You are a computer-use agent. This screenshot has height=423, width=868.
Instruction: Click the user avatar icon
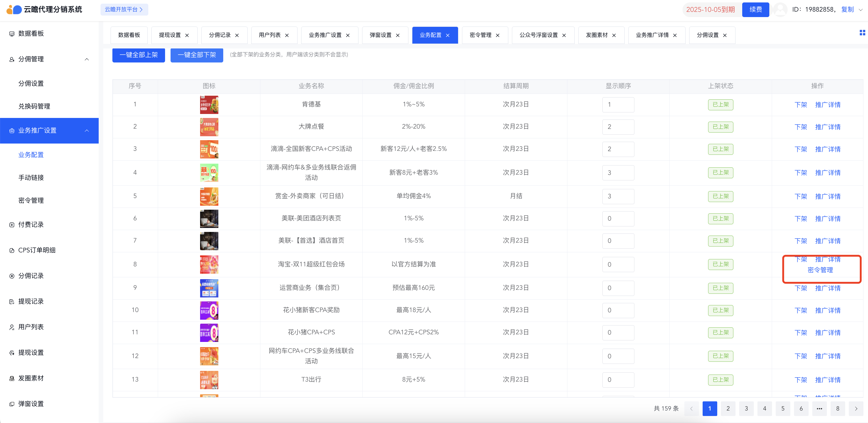tap(780, 9)
